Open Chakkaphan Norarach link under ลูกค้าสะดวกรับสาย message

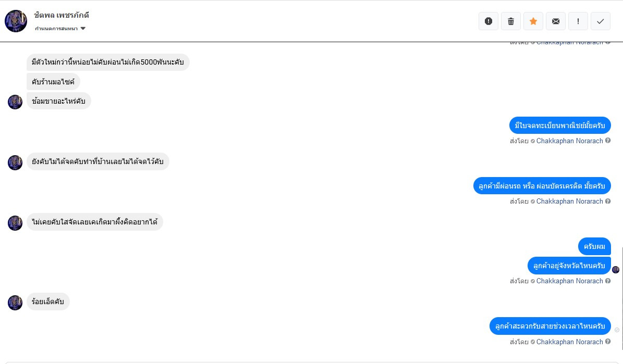pos(569,342)
